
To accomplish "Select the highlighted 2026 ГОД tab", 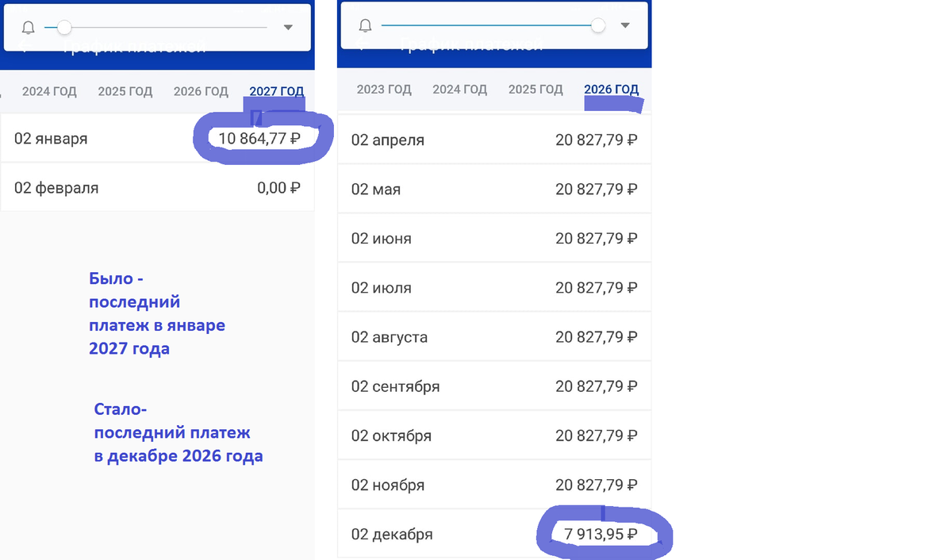I will click(612, 89).
